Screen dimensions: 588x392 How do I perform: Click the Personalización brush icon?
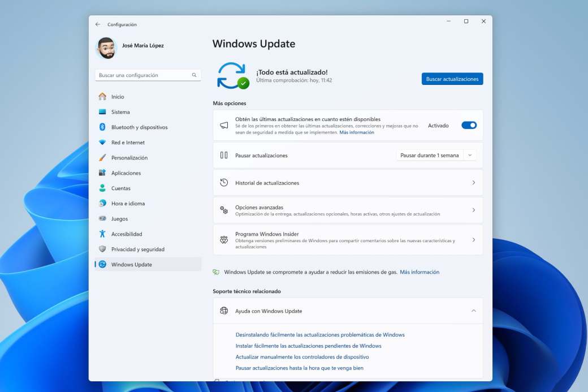click(x=103, y=157)
